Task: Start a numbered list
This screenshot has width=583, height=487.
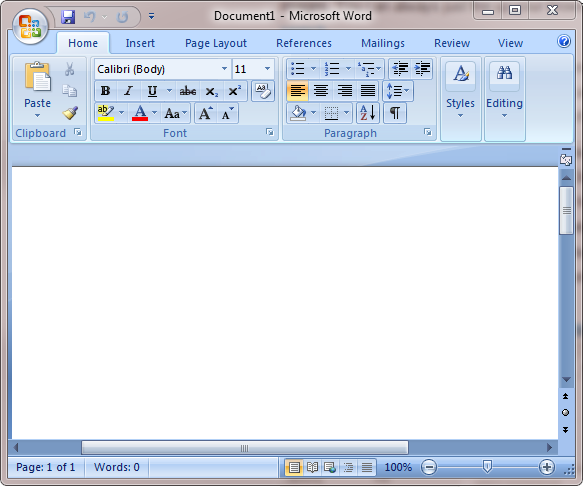Action: coord(332,69)
